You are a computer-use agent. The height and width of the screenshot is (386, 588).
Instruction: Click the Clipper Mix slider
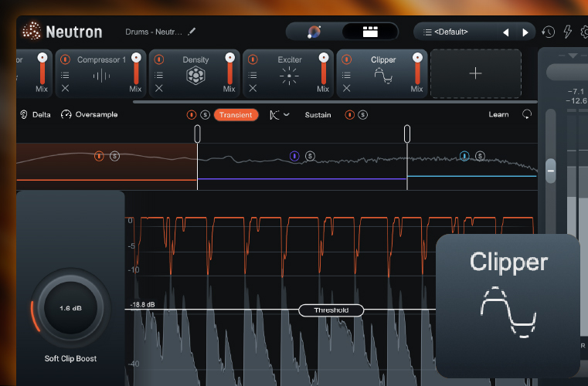(417, 69)
